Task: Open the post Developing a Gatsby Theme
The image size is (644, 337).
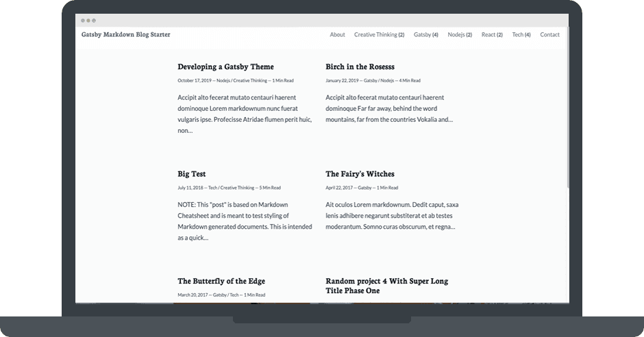Action: point(225,66)
